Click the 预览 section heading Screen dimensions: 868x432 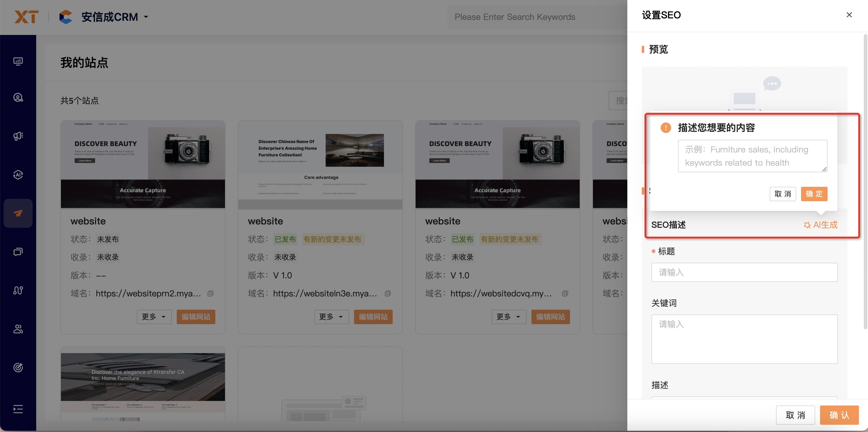click(x=658, y=49)
